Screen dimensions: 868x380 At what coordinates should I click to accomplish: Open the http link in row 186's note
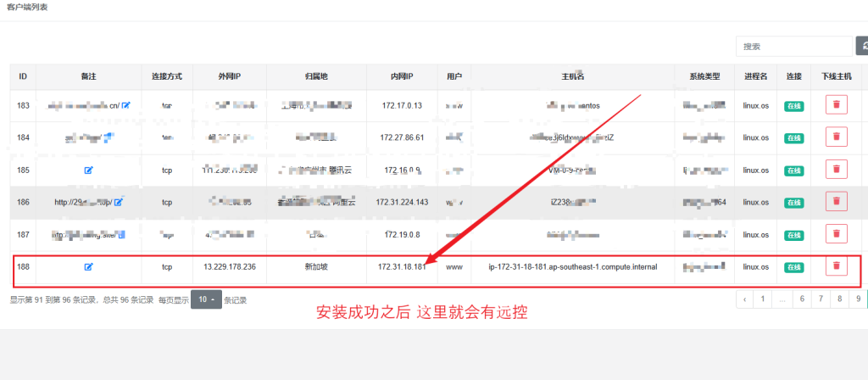click(82, 202)
